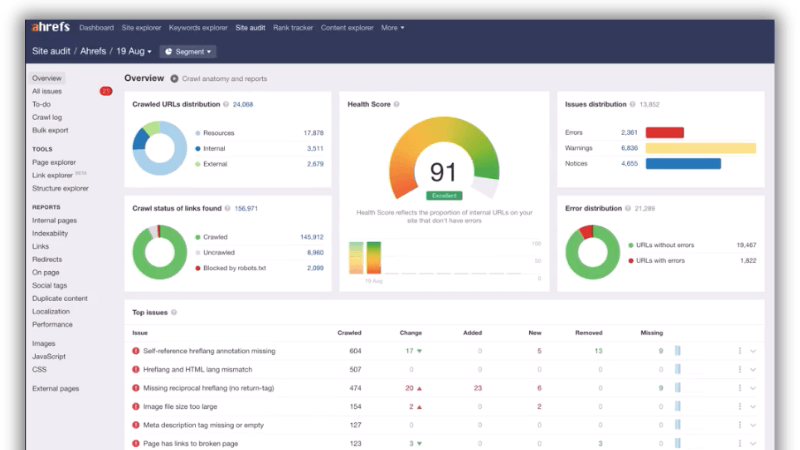The image size is (800, 450).
Task: Click the red Errors bar
Action: pos(665,133)
